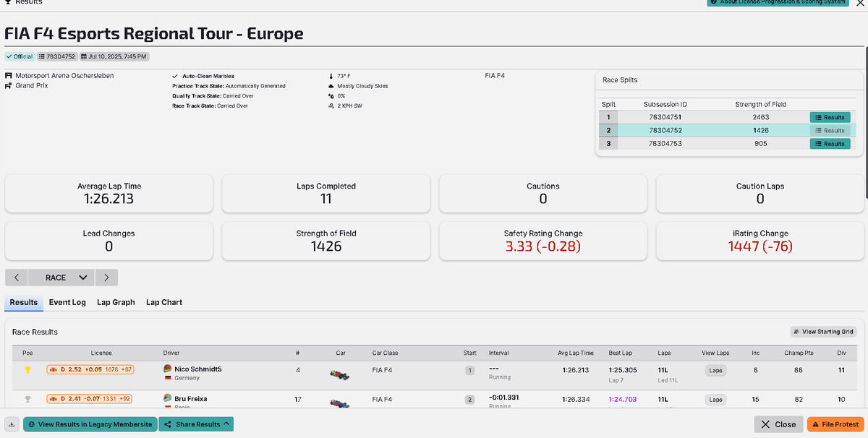Close the results window

[778, 424]
